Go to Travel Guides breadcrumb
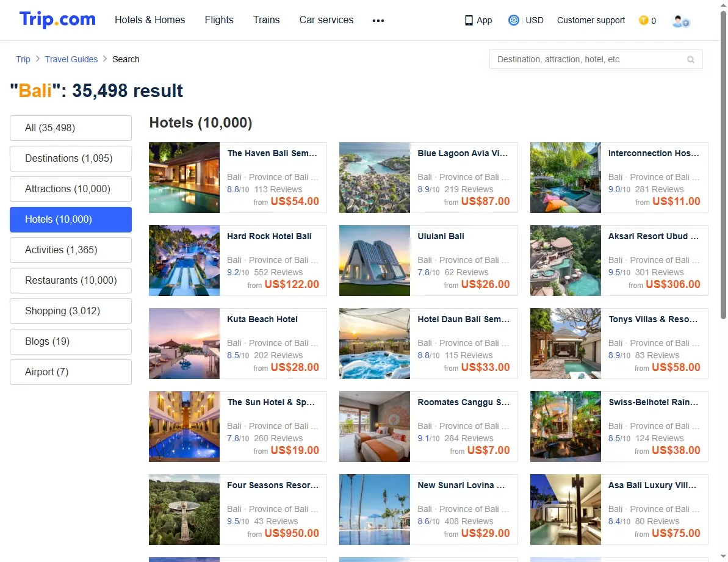Screen dimensions: 728x562 71,59
